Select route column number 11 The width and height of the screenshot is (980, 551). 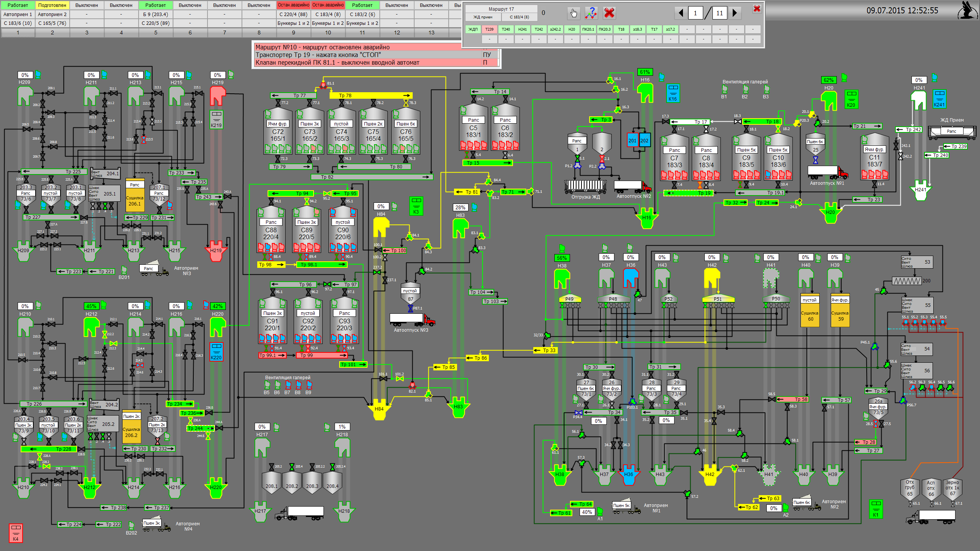[362, 33]
